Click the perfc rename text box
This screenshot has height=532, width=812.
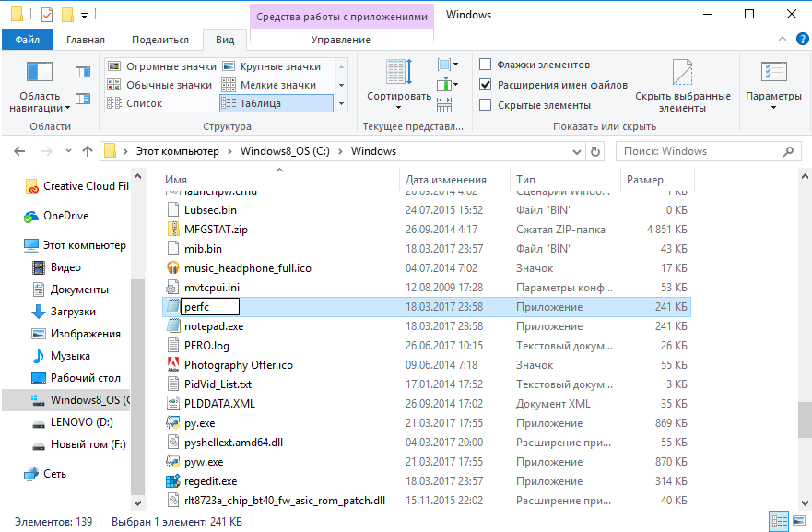pyautogui.click(x=210, y=307)
